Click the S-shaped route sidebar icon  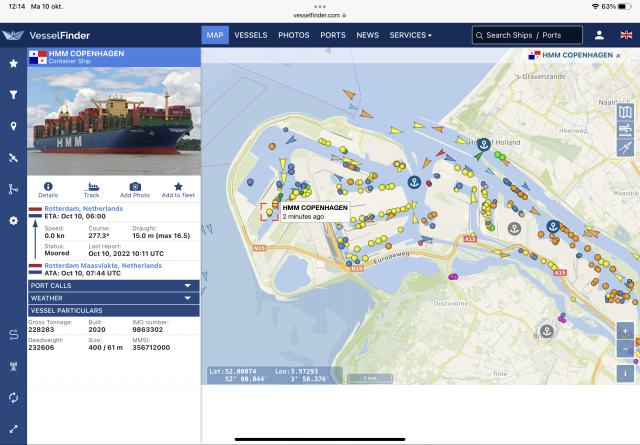coord(13,335)
